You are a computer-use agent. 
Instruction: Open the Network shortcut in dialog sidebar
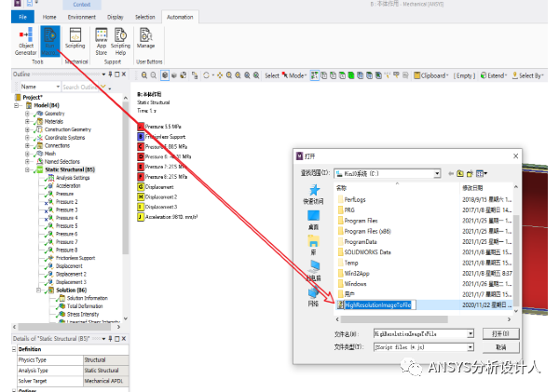click(x=313, y=296)
